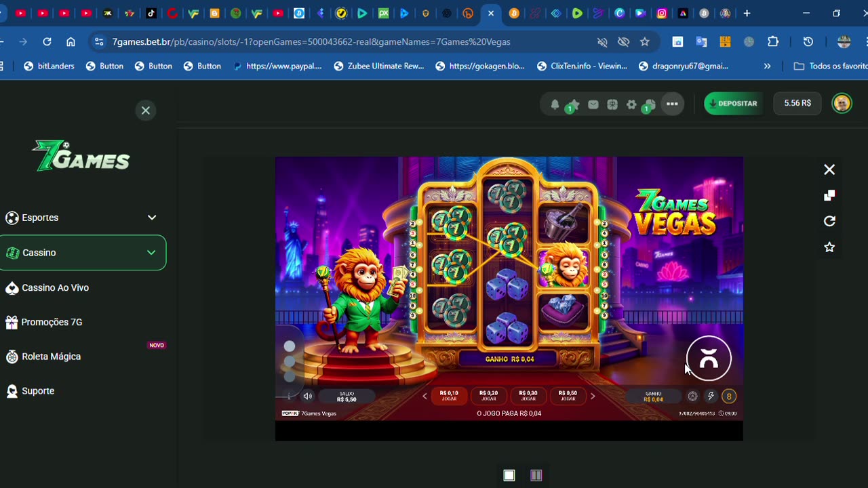Click the eye-slash tracking protection icon

(x=624, y=42)
